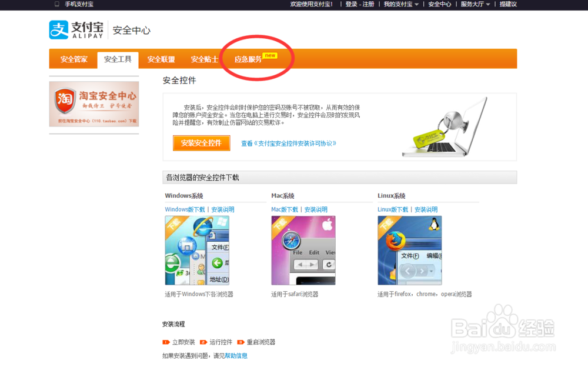Click the Mac Safari browser screenshot thumbnail
588x367 pixels.
point(303,250)
